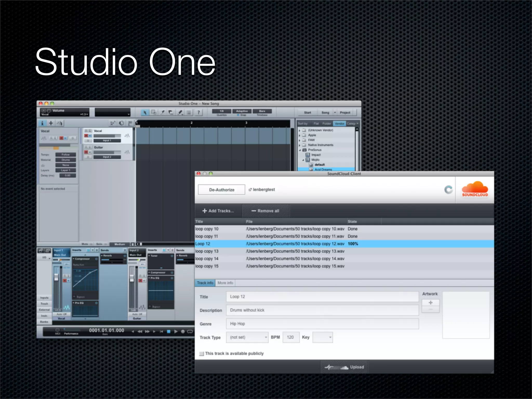Viewport: 532px width, 399px height.
Task: Click Add Tracks... button
Action: 218,211
